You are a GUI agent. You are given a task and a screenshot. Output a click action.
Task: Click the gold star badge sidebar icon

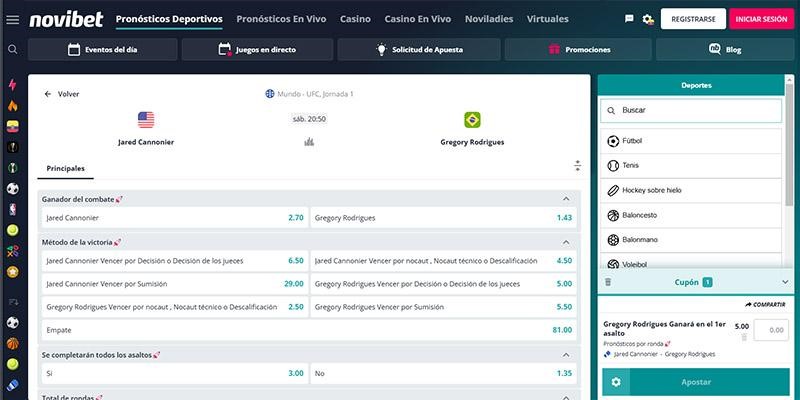(13, 272)
